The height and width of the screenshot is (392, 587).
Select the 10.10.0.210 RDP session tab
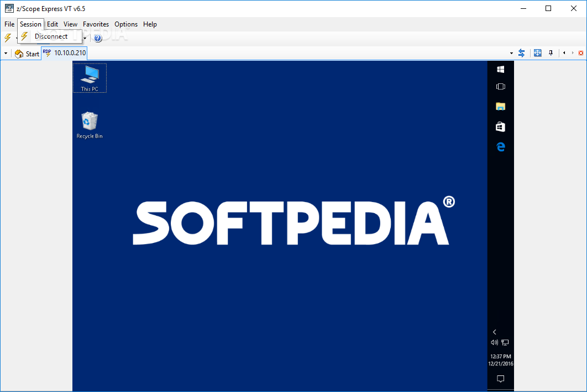tap(64, 53)
